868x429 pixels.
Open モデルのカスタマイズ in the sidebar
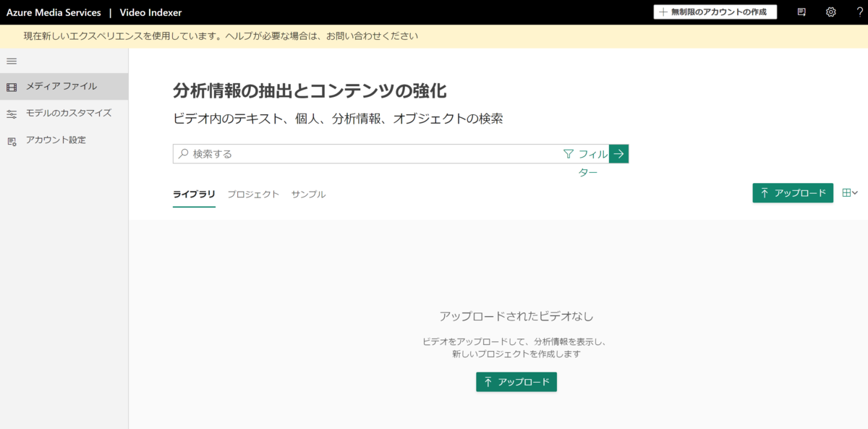click(64, 114)
